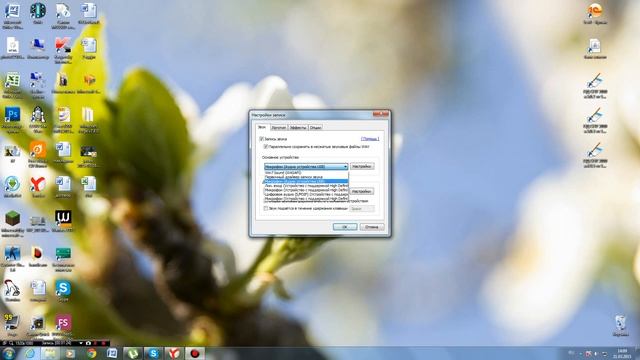Open the black W logo desktop shortcut

pyautogui.click(x=63, y=219)
